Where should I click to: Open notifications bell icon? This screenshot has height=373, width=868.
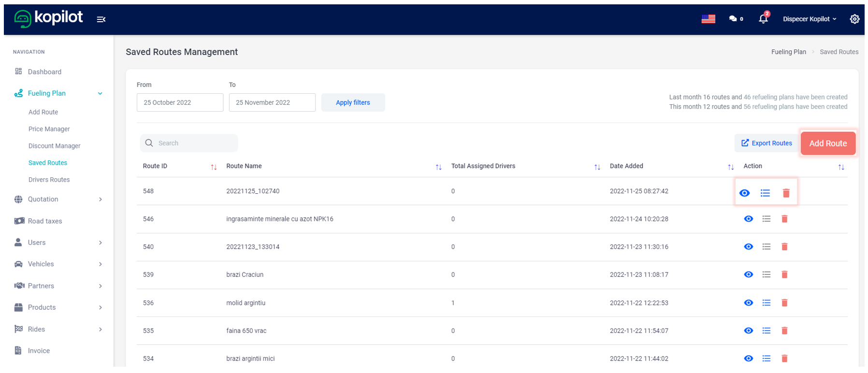[763, 19]
